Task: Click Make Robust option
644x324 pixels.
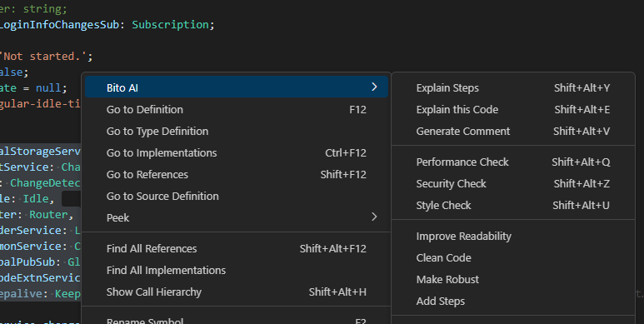Action: pos(513,280)
